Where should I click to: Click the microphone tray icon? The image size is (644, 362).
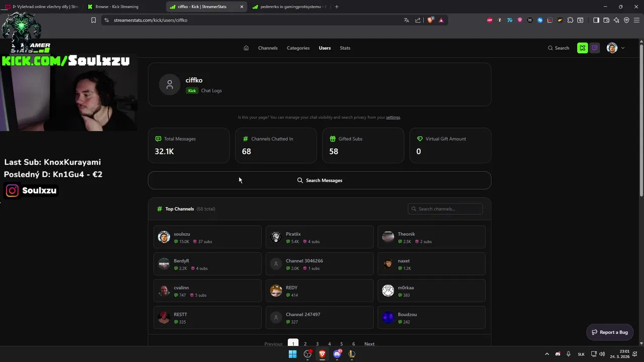pyautogui.click(x=569, y=354)
